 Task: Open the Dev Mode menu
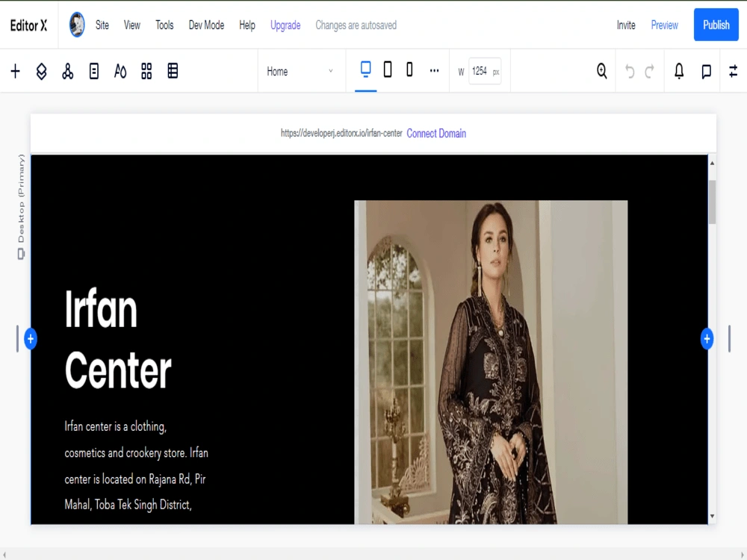206,25
